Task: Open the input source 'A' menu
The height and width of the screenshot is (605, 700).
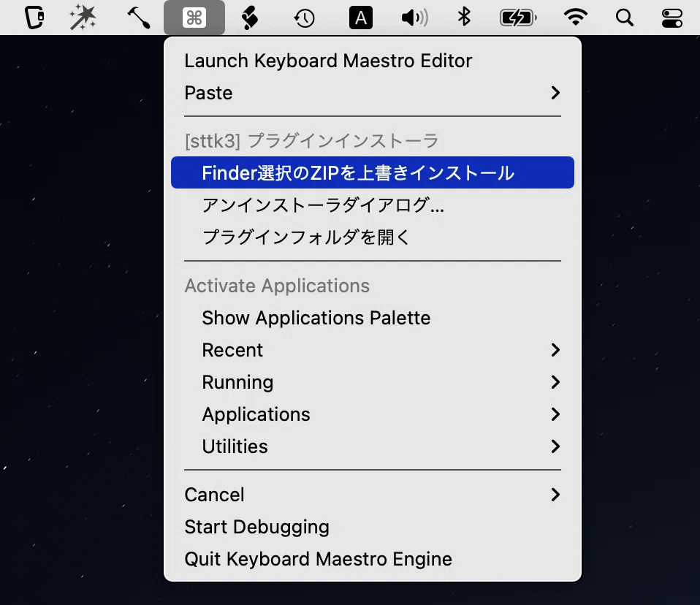Action: pos(361,18)
